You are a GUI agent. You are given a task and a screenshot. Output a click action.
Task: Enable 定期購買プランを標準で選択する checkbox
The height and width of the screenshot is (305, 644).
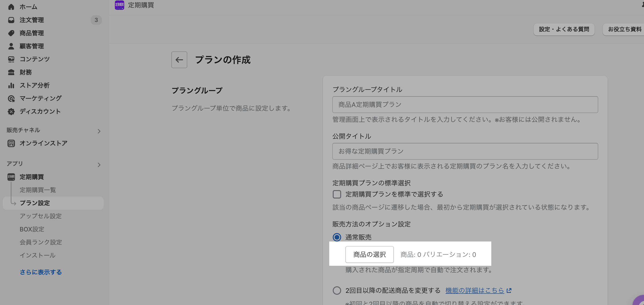337,194
